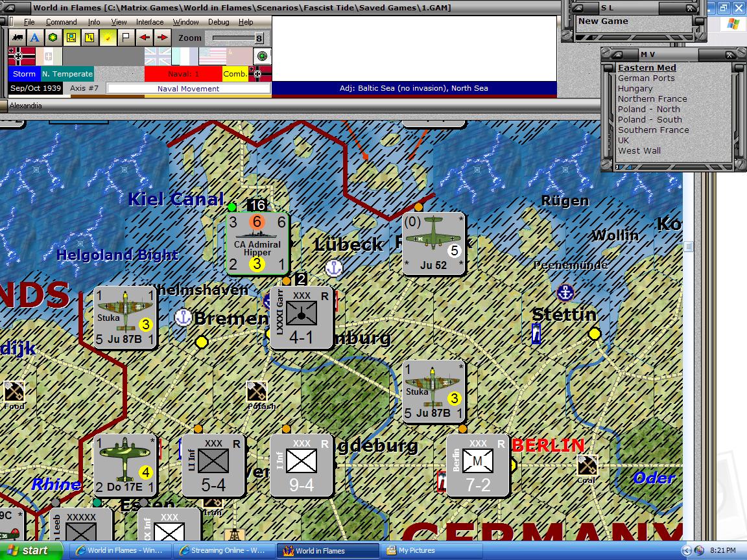
Task: Select the rail movement train icon
Action: coord(16,37)
